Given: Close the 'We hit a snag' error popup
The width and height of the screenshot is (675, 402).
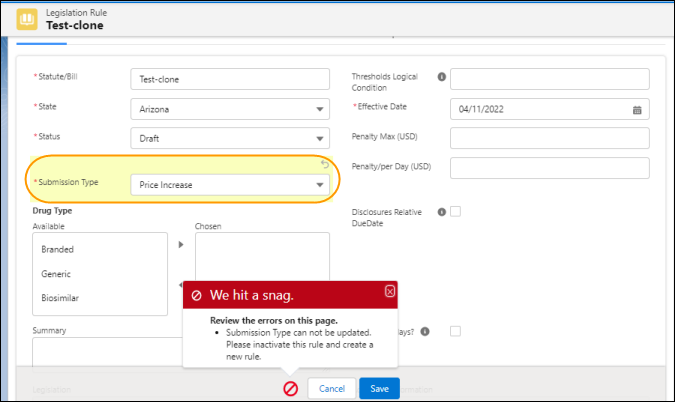Looking at the screenshot, I should (x=390, y=291).
